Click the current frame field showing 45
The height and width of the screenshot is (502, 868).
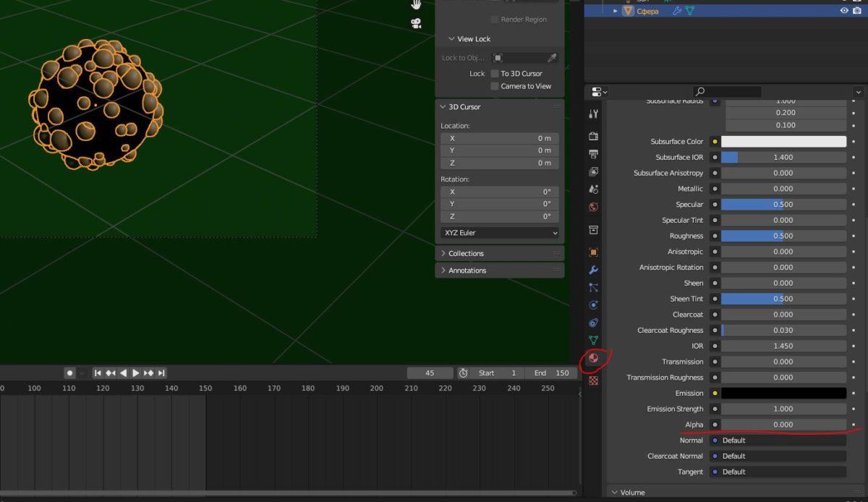tap(430, 373)
